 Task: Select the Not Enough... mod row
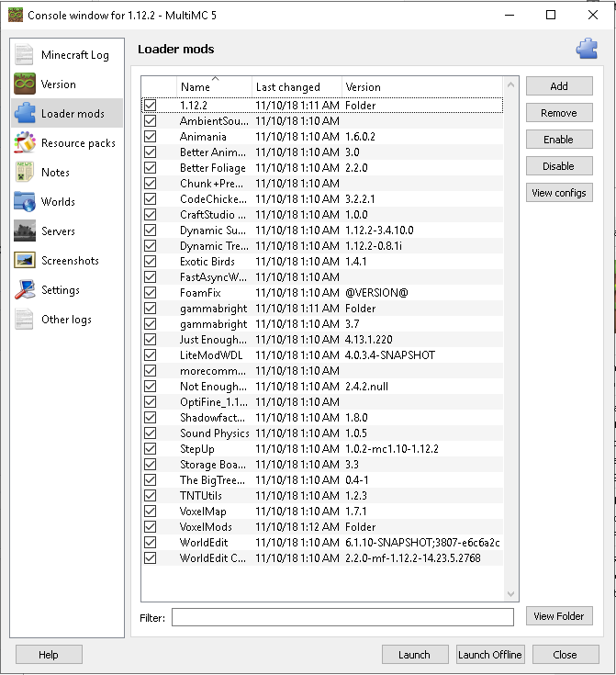[x=322, y=387]
